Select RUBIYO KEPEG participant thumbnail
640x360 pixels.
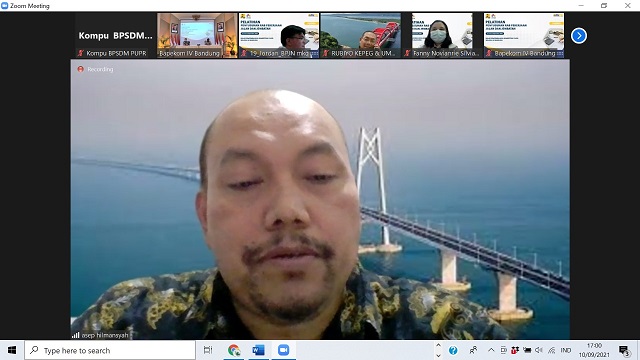point(360,36)
